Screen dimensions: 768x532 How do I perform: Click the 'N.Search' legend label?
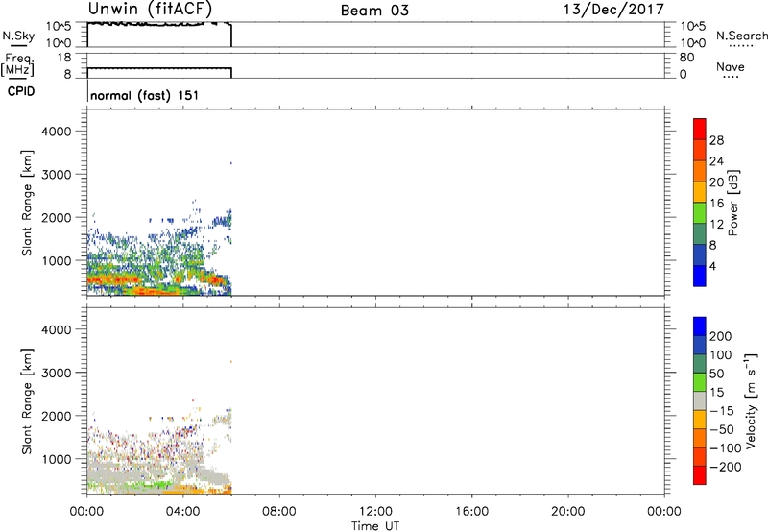pyautogui.click(x=742, y=36)
